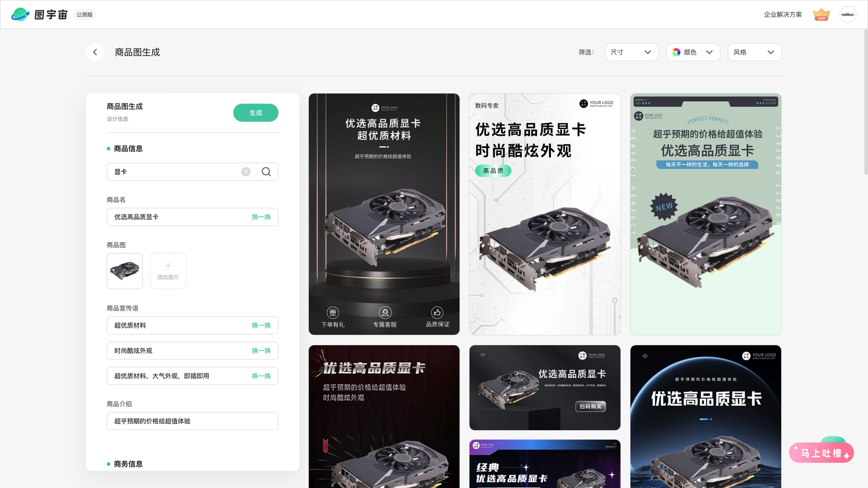
Task: Click the green 生成 button
Action: pyautogui.click(x=256, y=113)
